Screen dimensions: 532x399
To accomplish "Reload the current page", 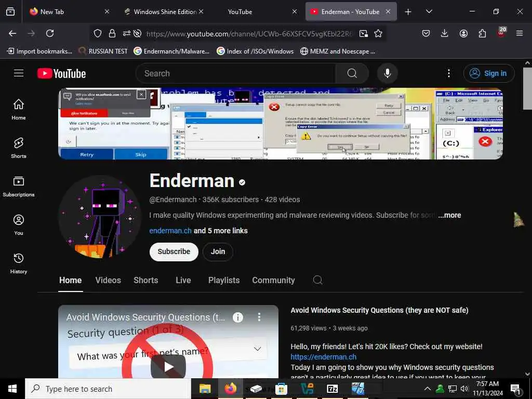I will click(x=50, y=33).
